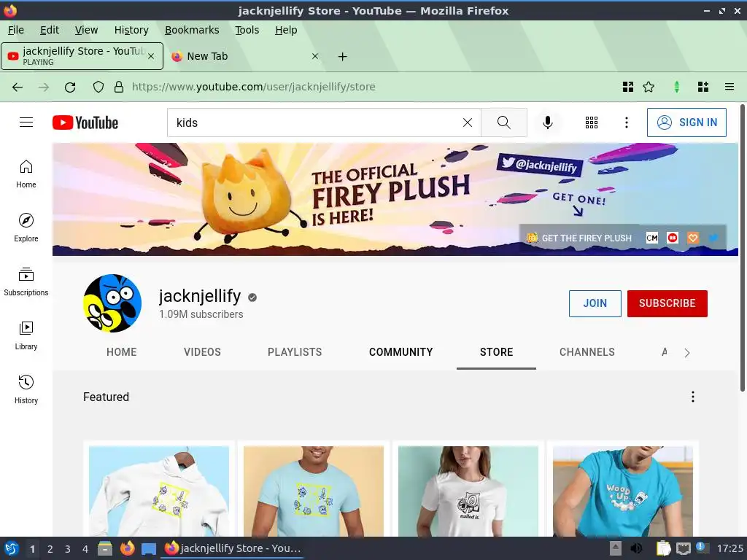The image size is (747, 560).
Task: Click the browser URL address bar
Action: (371, 87)
